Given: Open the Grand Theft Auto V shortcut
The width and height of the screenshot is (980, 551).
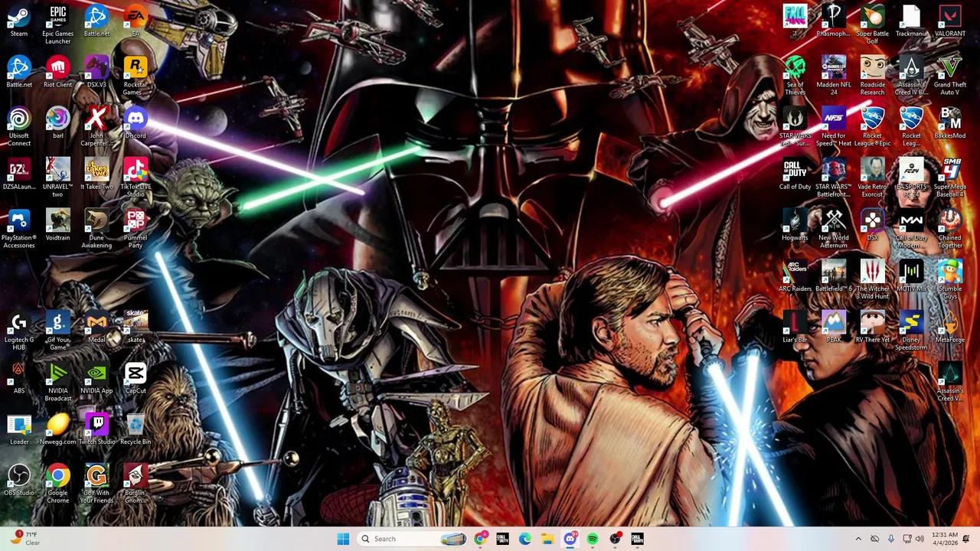Looking at the screenshot, I should click(x=950, y=76).
